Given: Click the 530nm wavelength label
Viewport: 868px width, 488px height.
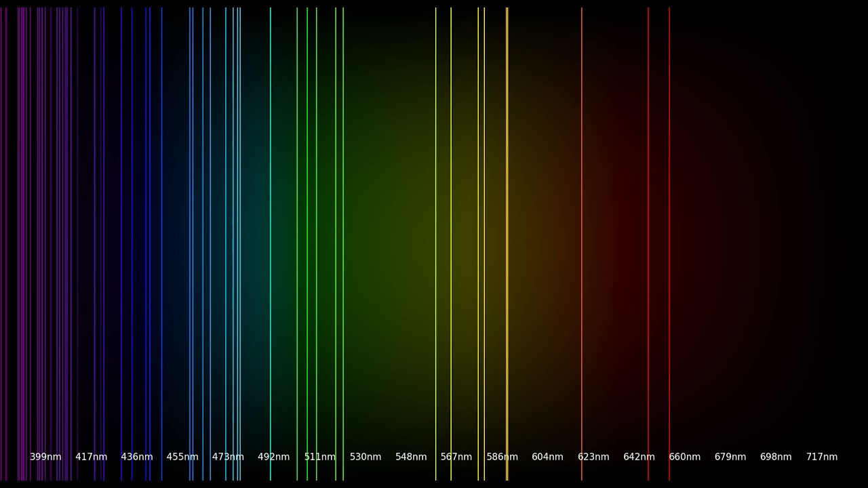Looking at the screenshot, I should coord(366,457).
